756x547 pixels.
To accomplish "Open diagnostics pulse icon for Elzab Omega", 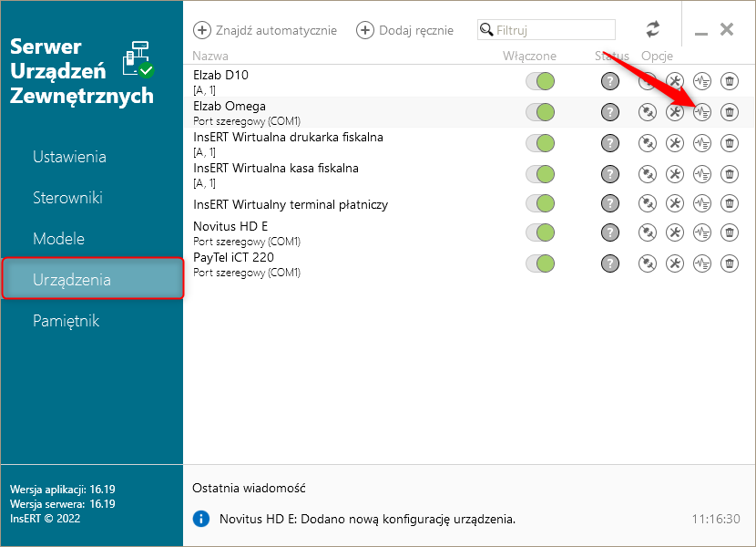I will (x=702, y=112).
